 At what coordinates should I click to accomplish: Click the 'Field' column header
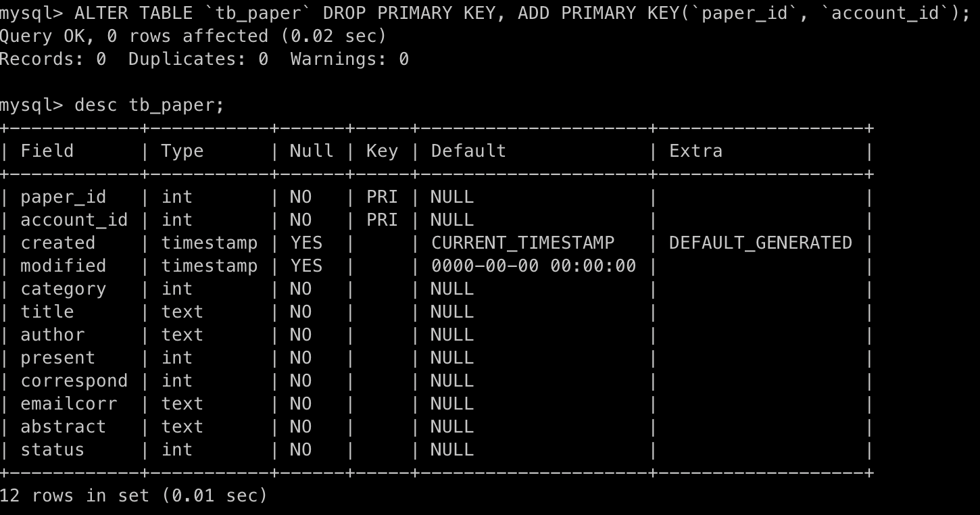coord(47,151)
